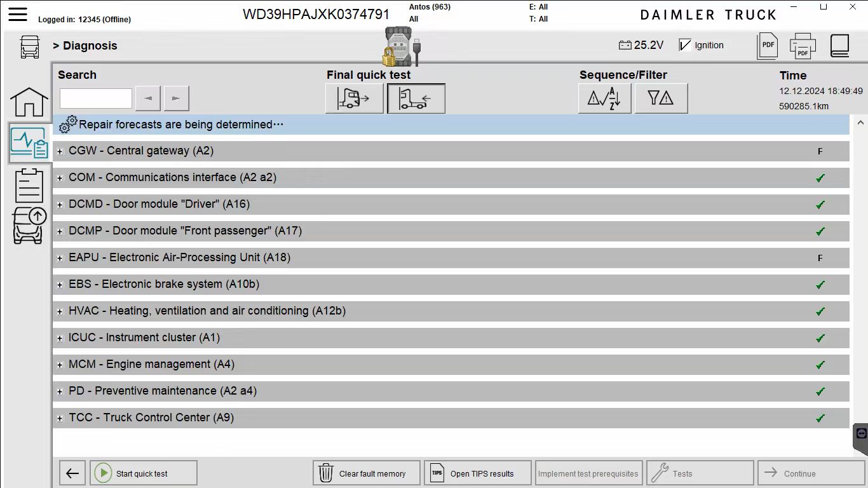Image resolution: width=868 pixels, height=488 pixels.
Task: Apply the fault filter funnel button
Action: (x=661, y=98)
